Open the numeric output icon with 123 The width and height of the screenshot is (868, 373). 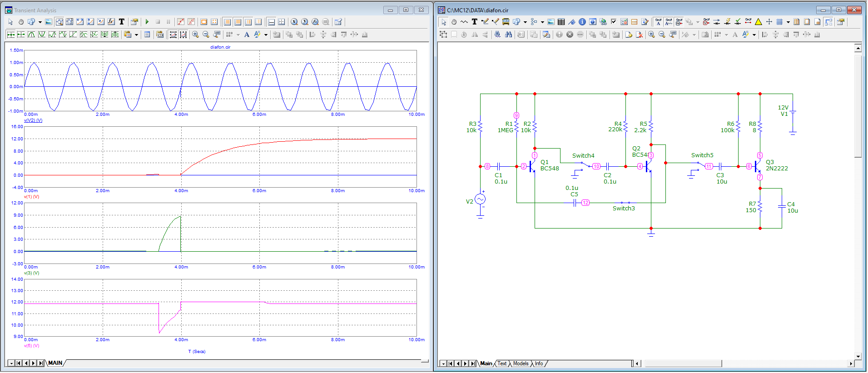(x=160, y=35)
